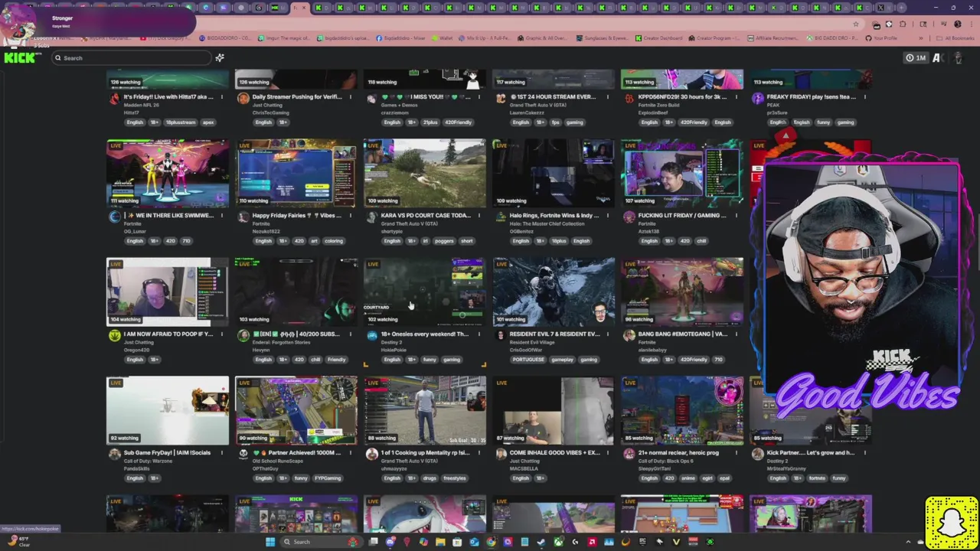This screenshot has width=980, height=551.
Task: Click OPThatGuy channel avatar
Action: [x=243, y=454]
